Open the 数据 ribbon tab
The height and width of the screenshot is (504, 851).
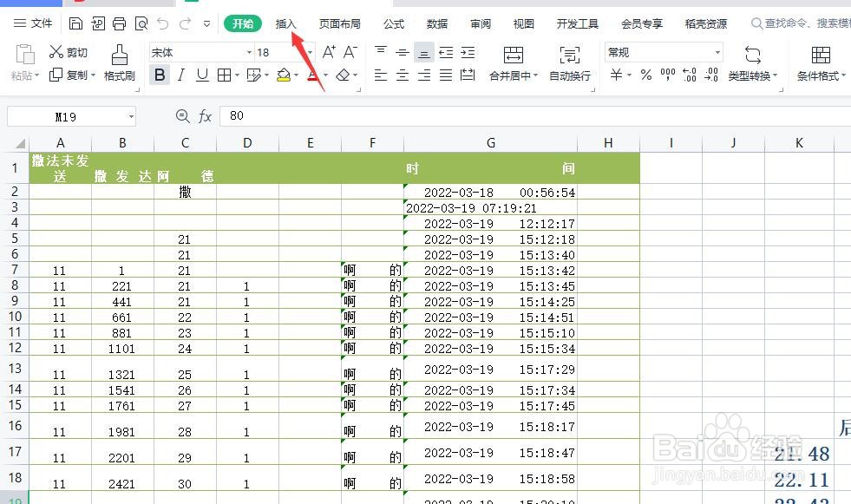(435, 23)
